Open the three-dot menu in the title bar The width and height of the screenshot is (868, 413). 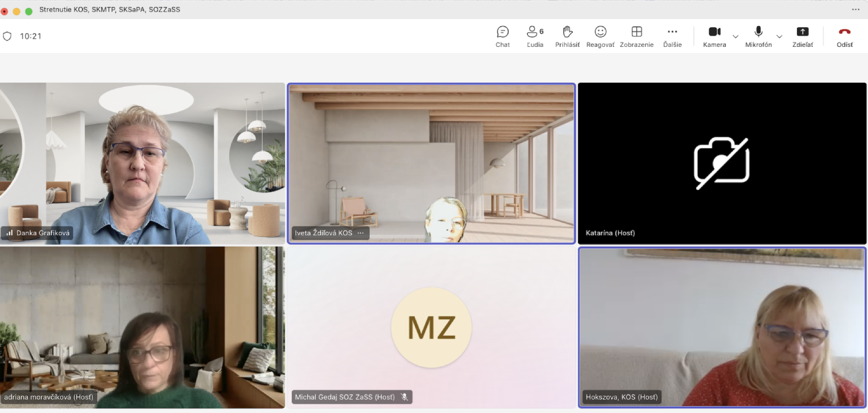[x=855, y=9]
